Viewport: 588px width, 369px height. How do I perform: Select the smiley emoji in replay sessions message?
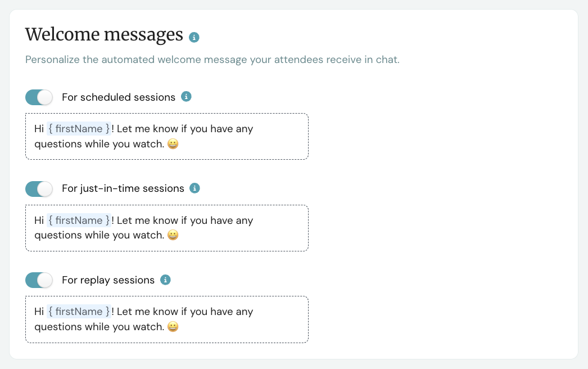coord(173,327)
